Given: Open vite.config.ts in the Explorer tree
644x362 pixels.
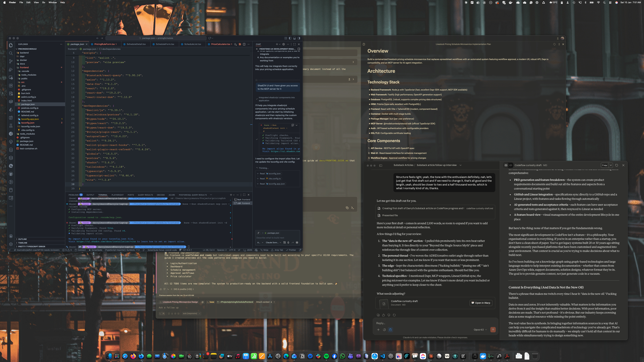Looking at the screenshot, I should click(x=28, y=130).
